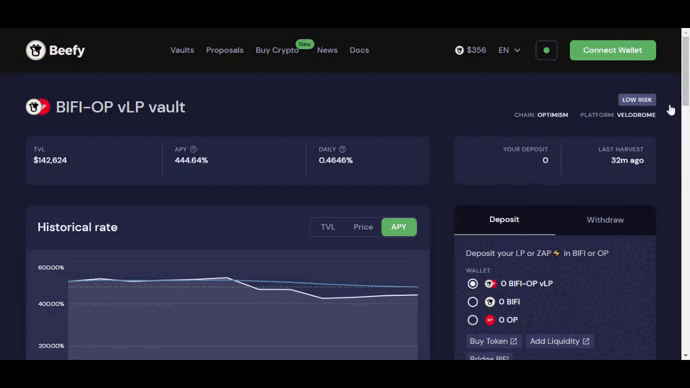Screen dimensions: 690x388
Task: Open the Buy Crypto page
Action: (x=277, y=50)
